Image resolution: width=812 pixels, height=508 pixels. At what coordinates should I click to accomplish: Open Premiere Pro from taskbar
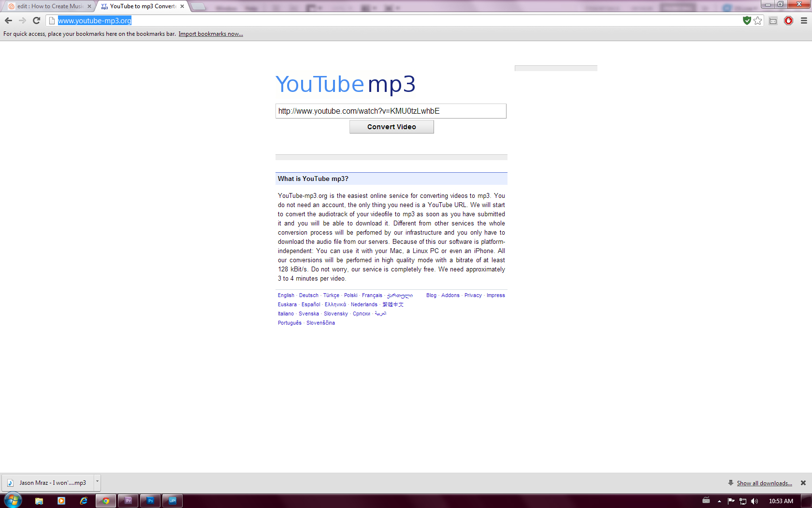click(x=128, y=501)
